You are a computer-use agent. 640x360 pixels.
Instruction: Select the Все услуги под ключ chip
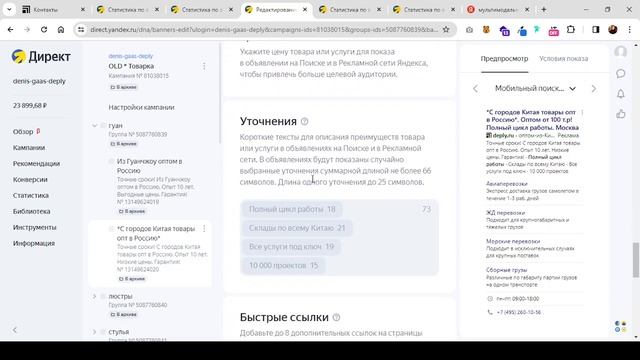tap(291, 247)
